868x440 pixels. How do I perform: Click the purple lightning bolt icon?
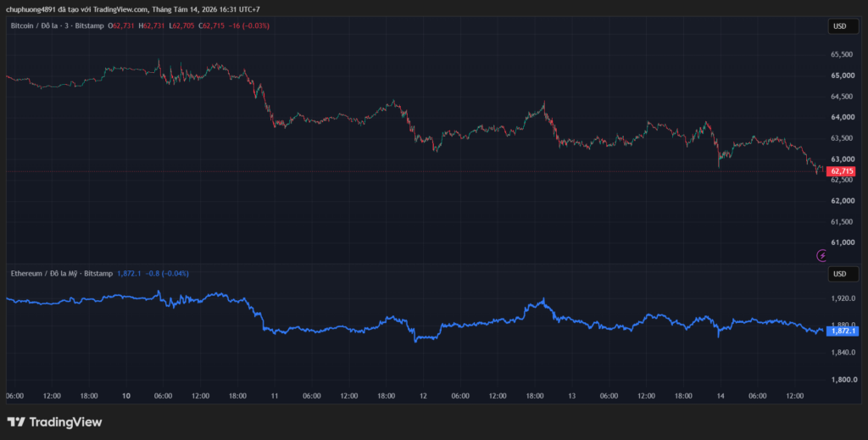(822, 255)
